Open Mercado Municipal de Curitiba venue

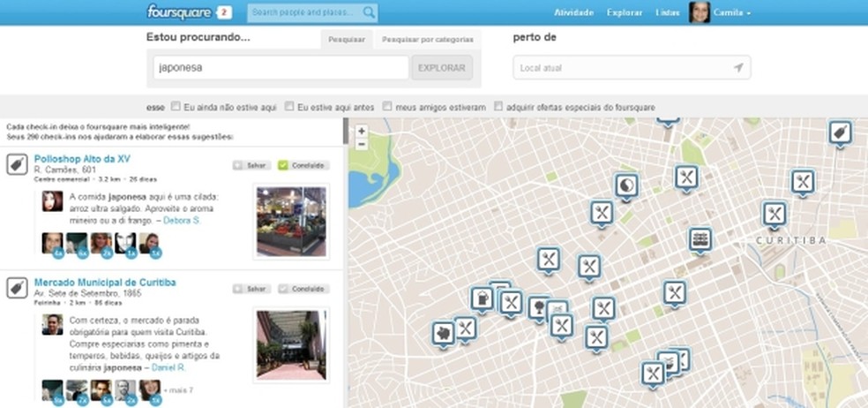click(105, 283)
